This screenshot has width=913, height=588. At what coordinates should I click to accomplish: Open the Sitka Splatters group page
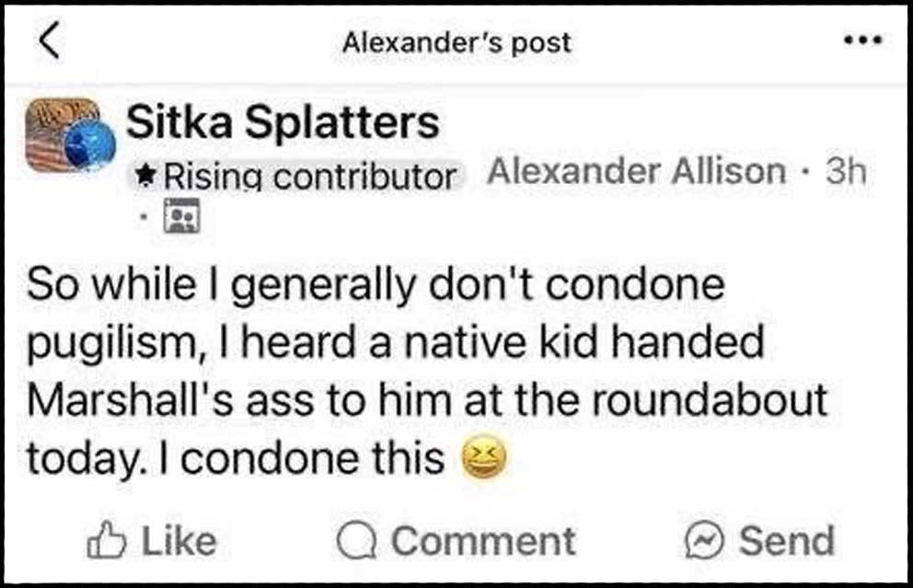(283, 122)
